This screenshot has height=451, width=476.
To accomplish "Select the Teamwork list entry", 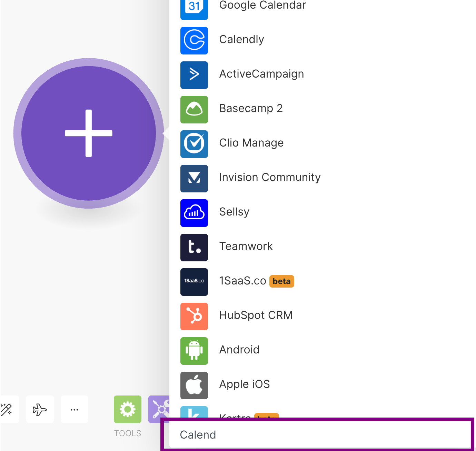I will point(246,246).
